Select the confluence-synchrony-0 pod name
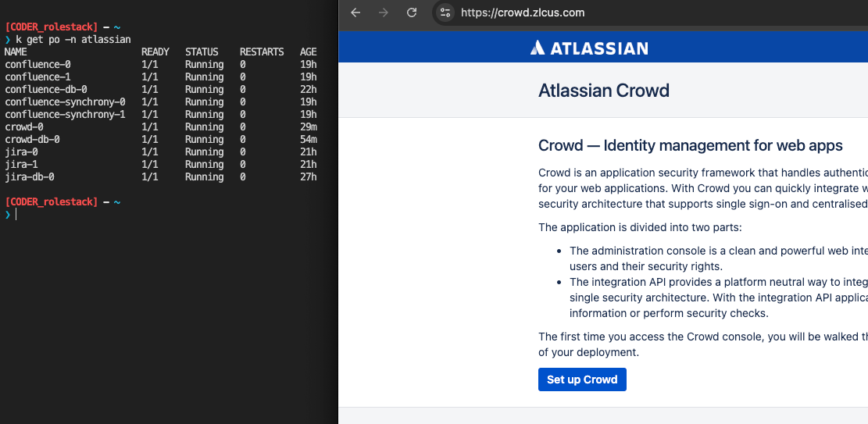 coord(65,102)
